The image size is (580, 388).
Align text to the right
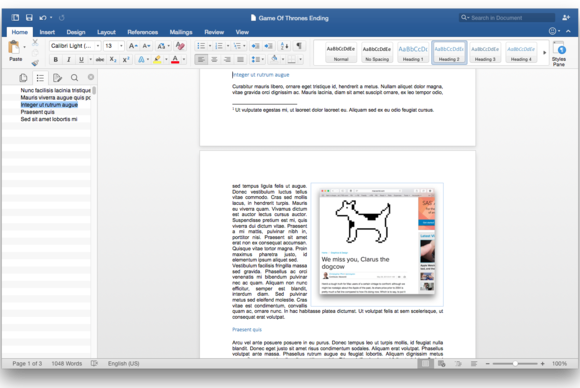[x=227, y=60]
